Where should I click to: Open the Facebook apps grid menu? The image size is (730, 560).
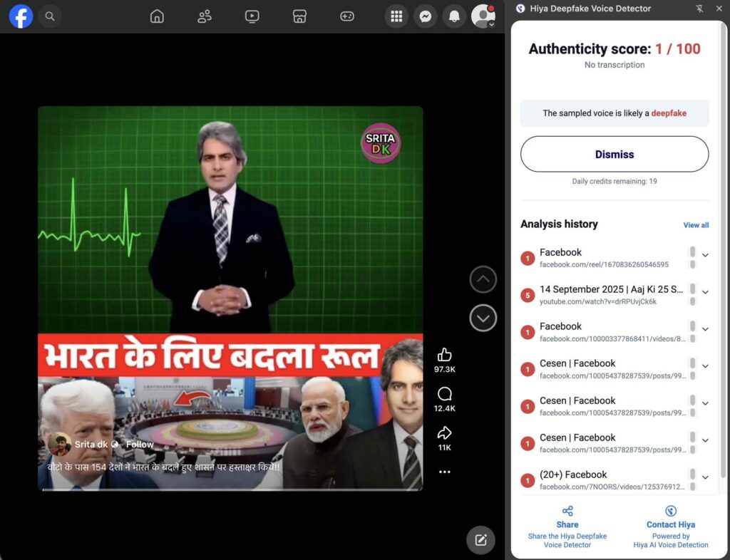click(x=397, y=16)
